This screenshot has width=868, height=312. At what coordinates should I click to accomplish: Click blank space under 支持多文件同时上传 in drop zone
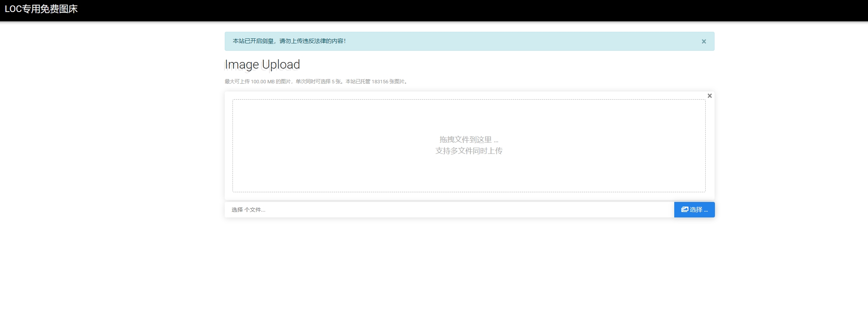coord(468,174)
